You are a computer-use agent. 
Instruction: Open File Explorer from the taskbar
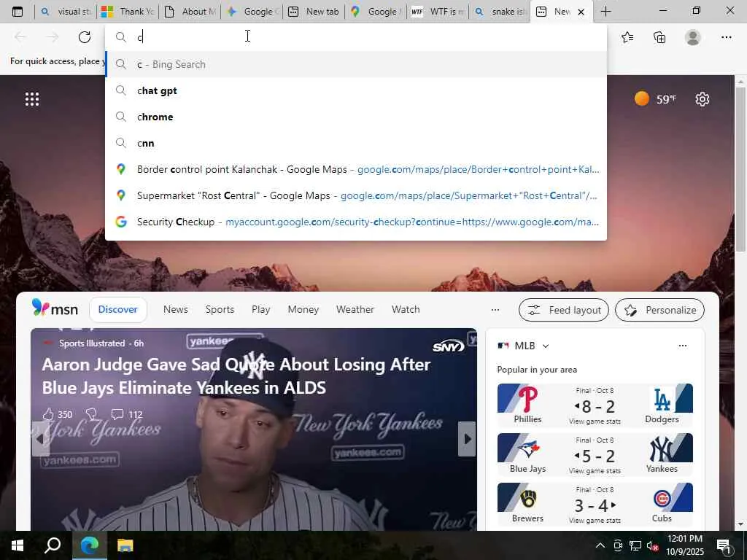125,545
